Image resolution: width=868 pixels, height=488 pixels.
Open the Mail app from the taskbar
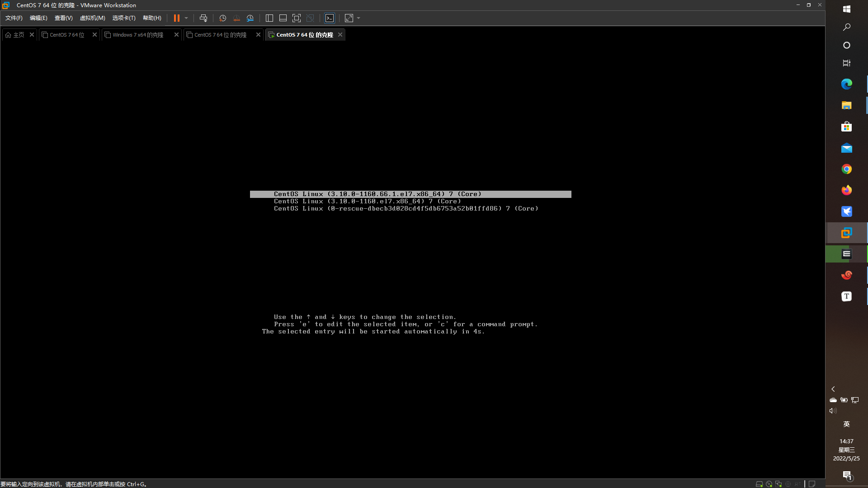[847, 148]
